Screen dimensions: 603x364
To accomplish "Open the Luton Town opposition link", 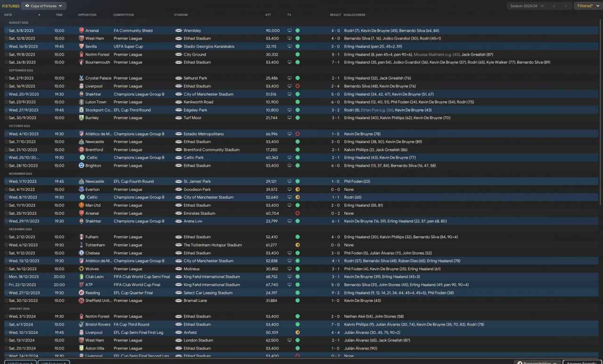I will click(96, 102).
